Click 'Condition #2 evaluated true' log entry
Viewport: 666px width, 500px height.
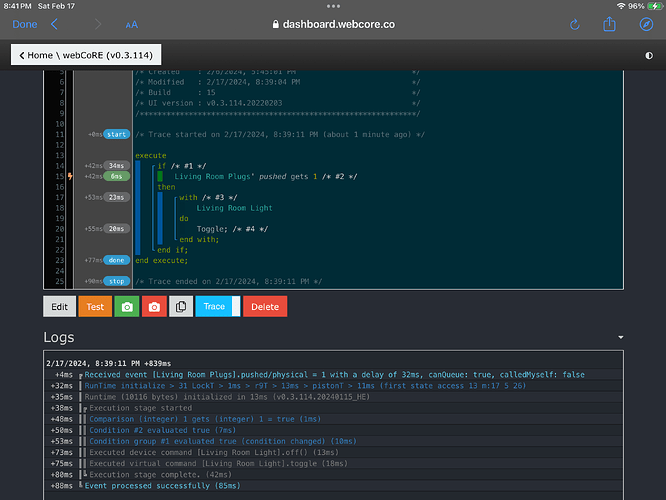point(162,430)
